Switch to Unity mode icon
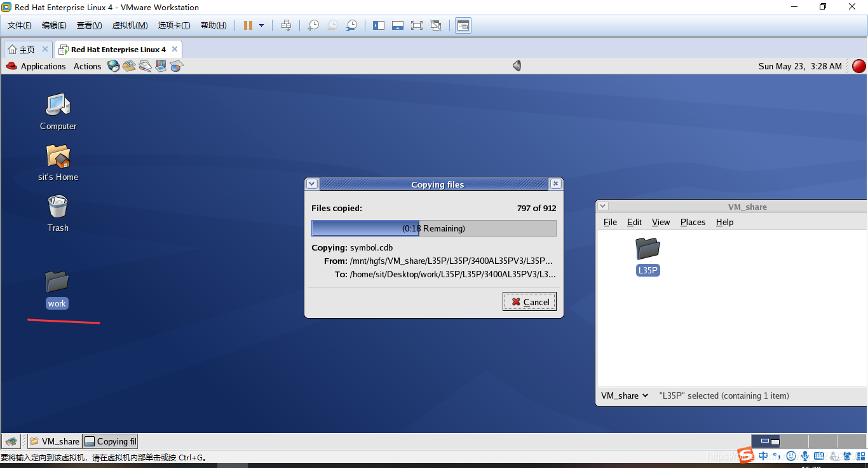The height and width of the screenshot is (468, 868). point(436,25)
